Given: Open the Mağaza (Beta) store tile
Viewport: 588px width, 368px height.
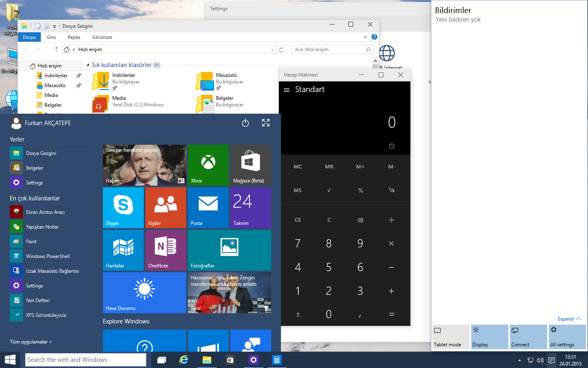Looking at the screenshot, I should point(250,165).
